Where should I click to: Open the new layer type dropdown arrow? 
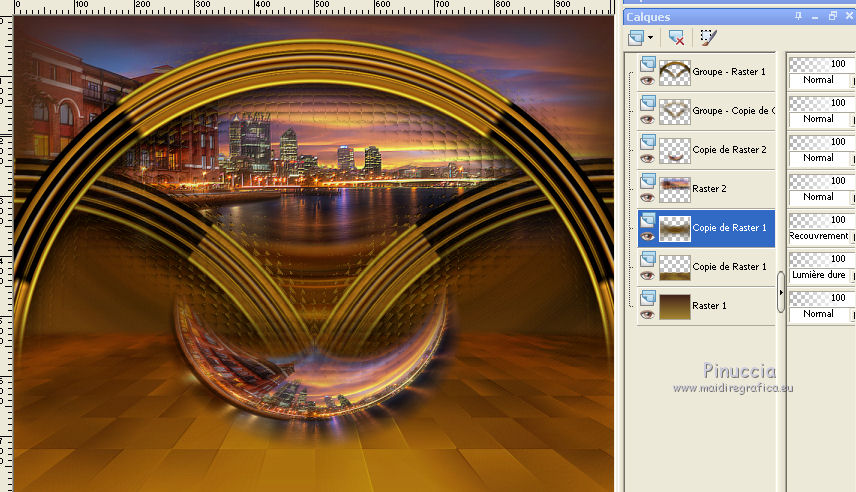click(650, 38)
